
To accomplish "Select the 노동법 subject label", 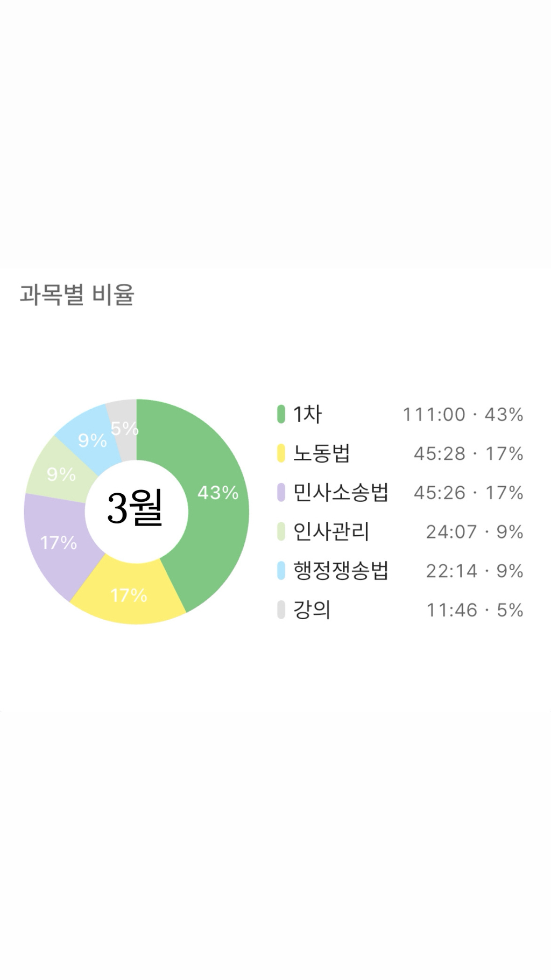I will coord(321,453).
